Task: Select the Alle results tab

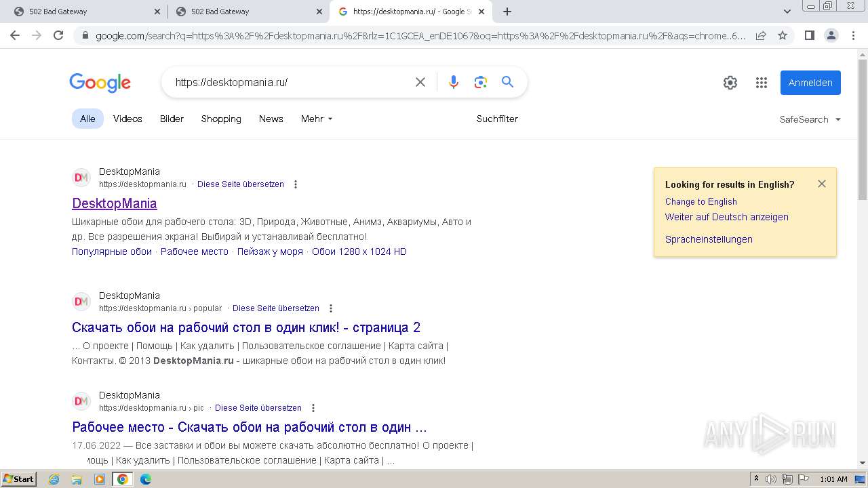Action: click(x=87, y=119)
